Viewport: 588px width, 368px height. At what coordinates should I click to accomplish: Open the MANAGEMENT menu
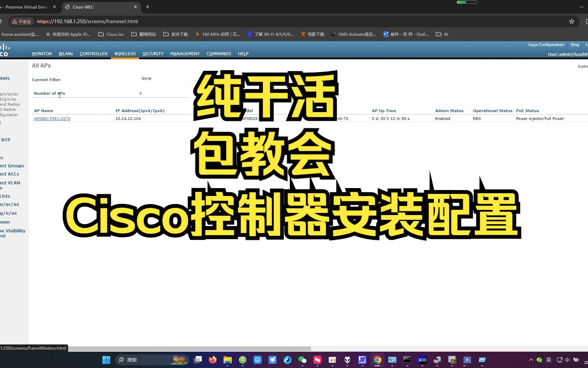(185, 54)
